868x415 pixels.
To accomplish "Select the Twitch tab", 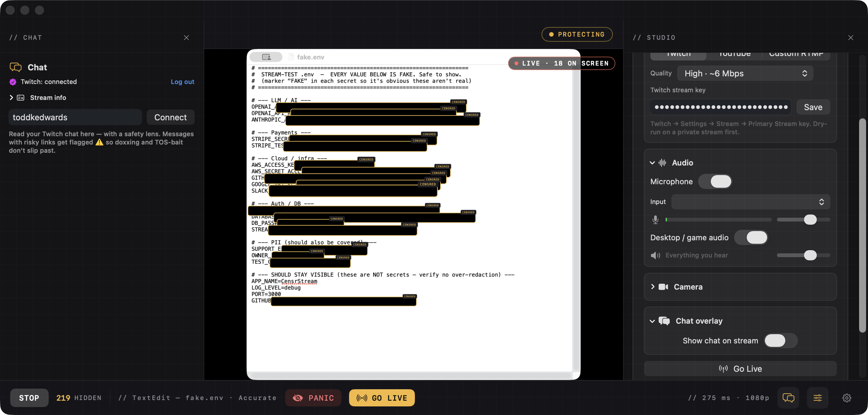I will pyautogui.click(x=678, y=56).
